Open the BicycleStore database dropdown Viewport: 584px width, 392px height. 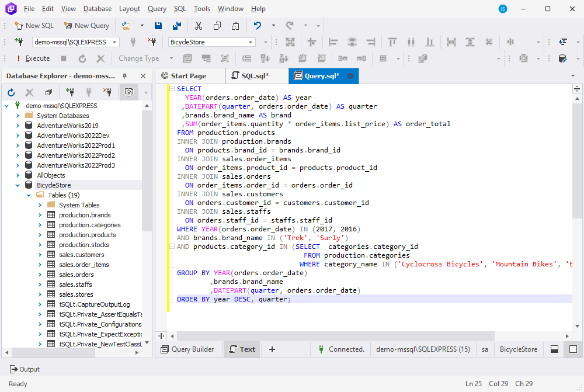(251, 42)
